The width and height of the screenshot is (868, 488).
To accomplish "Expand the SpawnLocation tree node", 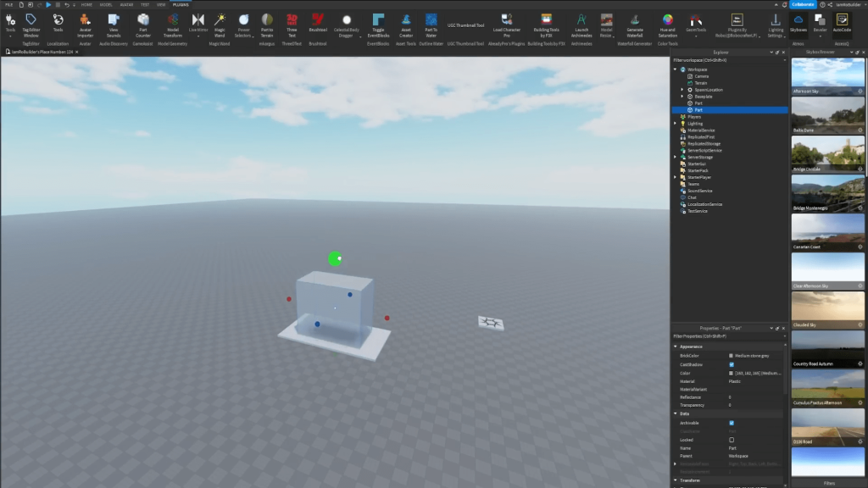I will 682,90.
